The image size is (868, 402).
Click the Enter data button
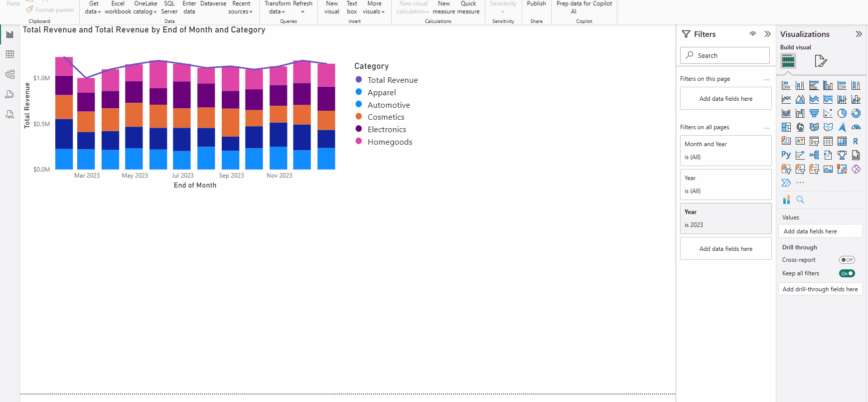pyautogui.click(x=189, y=7)
